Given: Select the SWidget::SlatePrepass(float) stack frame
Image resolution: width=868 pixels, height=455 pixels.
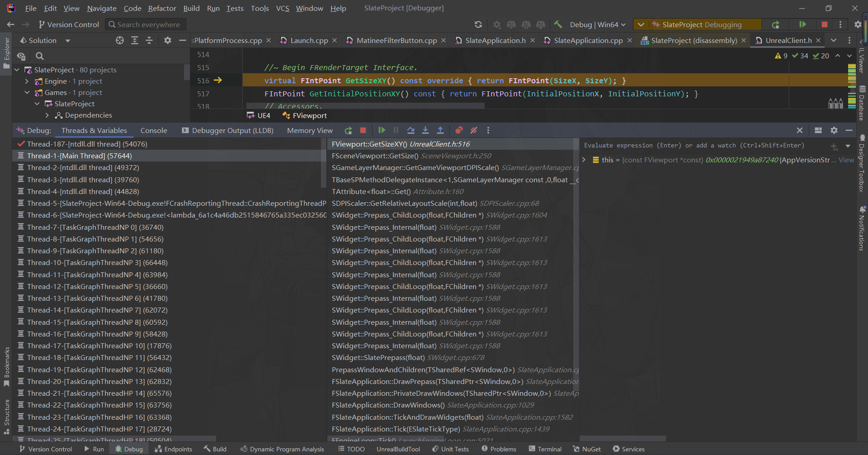Looking at the screenshot, I should click(x=453, y=358).
